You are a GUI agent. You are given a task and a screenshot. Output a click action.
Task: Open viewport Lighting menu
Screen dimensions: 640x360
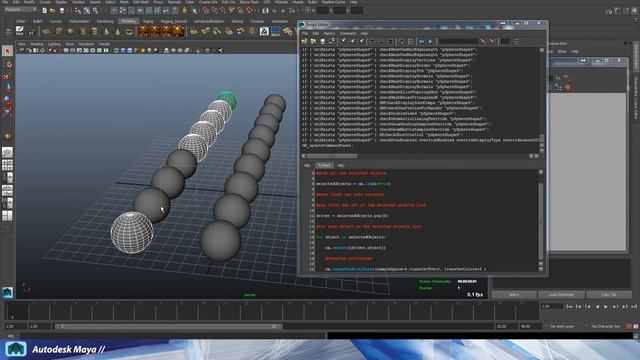coord(54,44)
